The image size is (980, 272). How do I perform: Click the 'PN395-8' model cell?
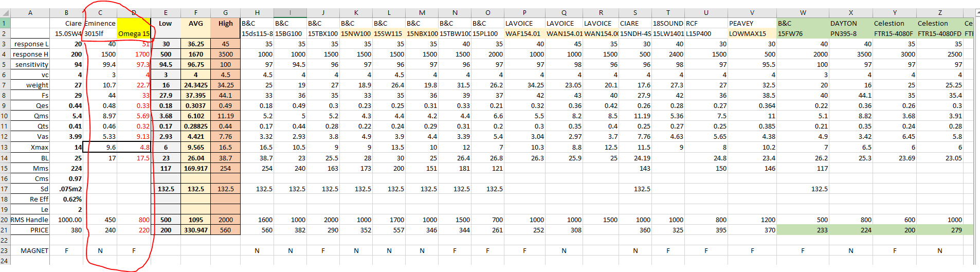[x=851, y=33]
